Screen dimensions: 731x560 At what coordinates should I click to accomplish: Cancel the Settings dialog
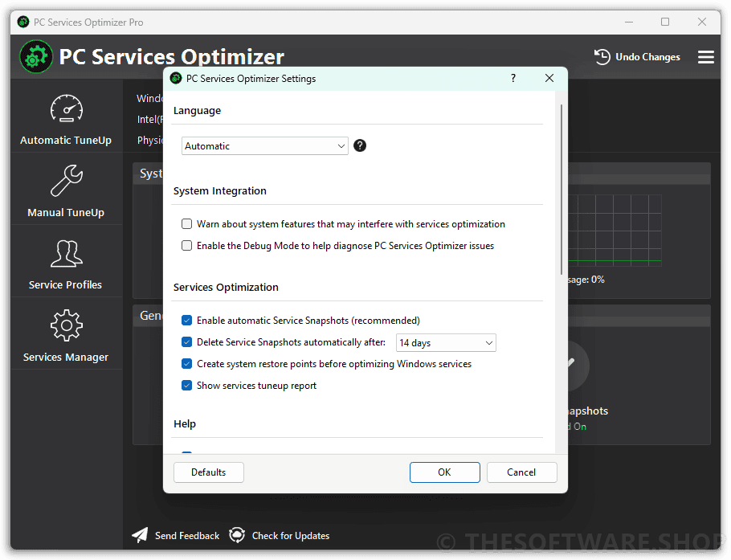pos(521,472)
